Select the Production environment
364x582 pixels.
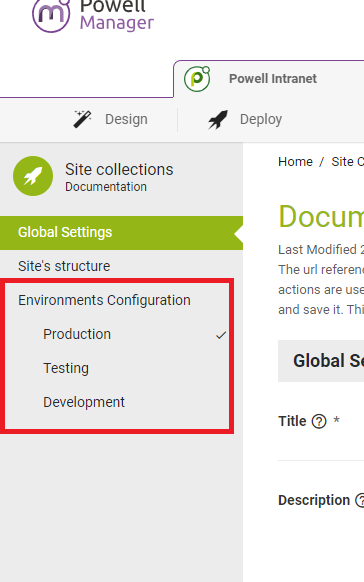pos(77,334)
